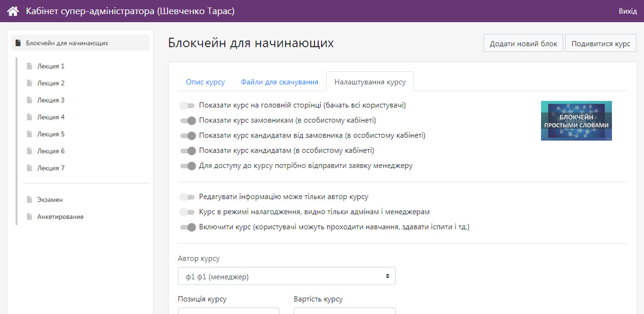
Task: Open the Автор курсу dropdown
Action: 286,276
